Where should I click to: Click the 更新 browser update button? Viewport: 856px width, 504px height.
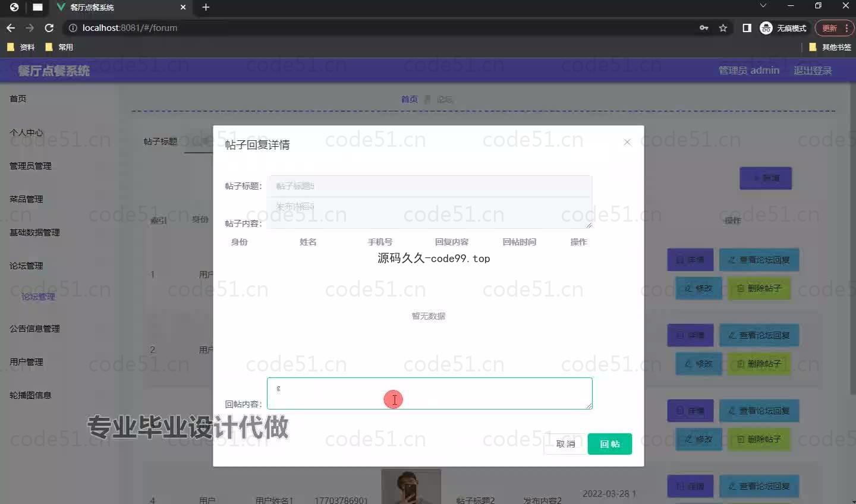[x=830, y=28]
